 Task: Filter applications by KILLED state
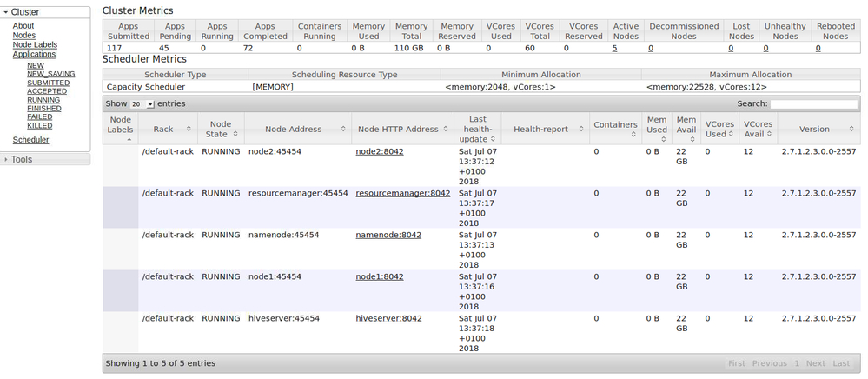point(40,126)
